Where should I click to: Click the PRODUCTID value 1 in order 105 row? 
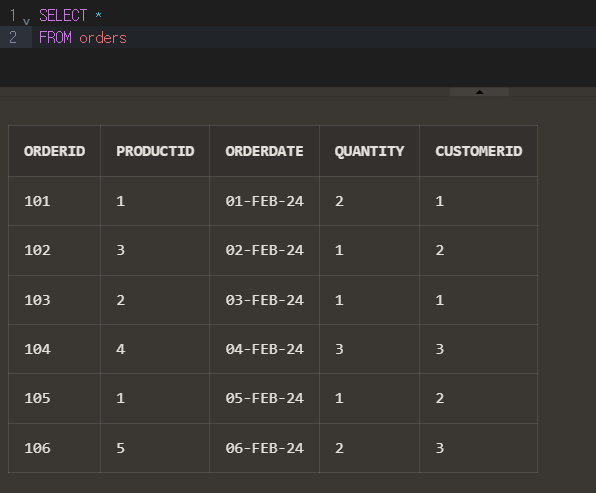(x=120, y=398)
